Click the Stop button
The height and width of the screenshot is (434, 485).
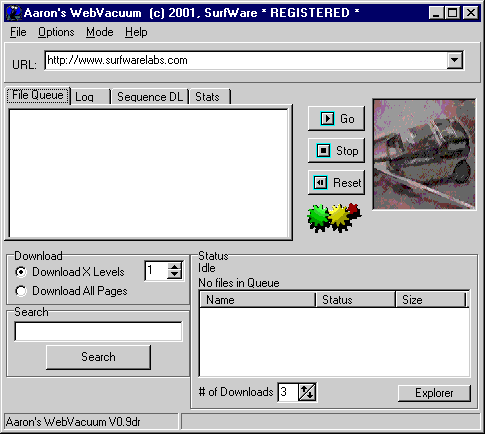coord(336,151)
